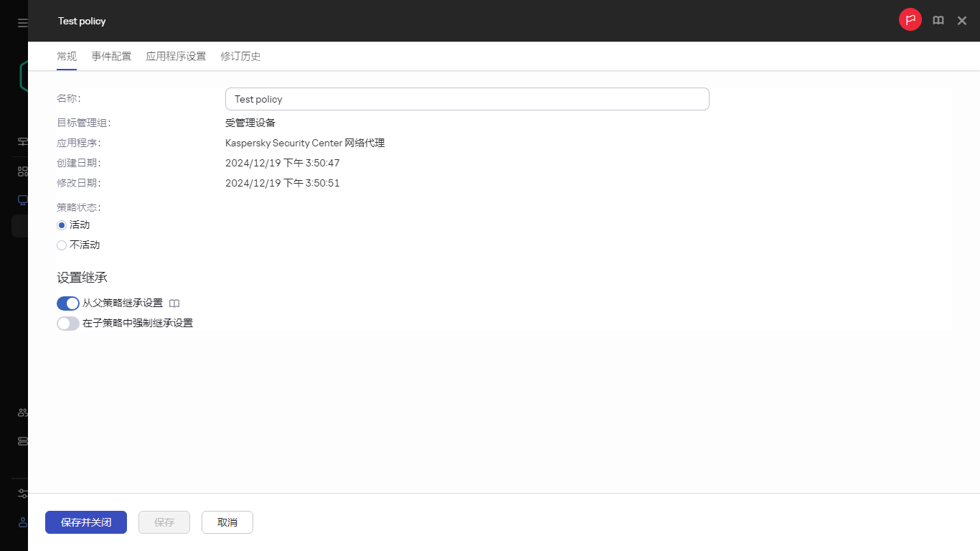Open the device discovery grid icon in sidebar

pyautogui.click(x=22, y=171)
